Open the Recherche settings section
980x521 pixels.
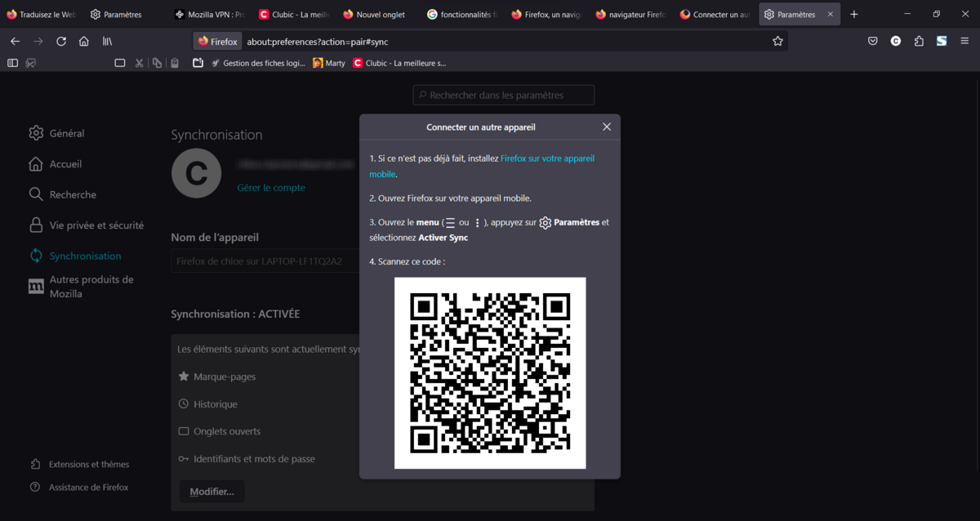(x=62, y=194)
